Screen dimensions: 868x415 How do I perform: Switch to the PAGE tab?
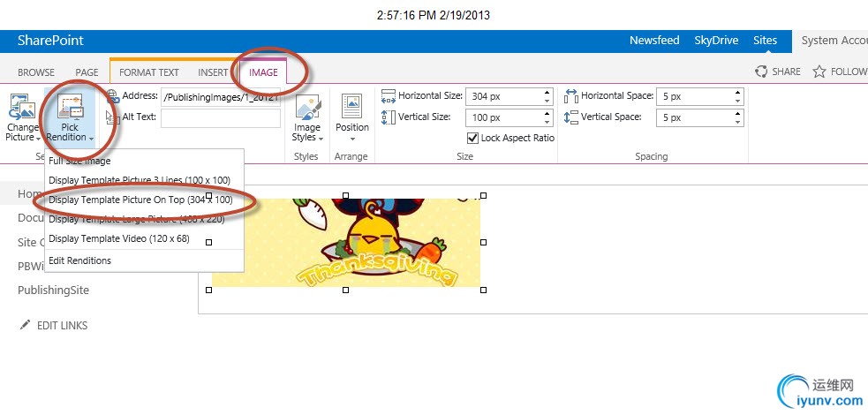(87, 72)
